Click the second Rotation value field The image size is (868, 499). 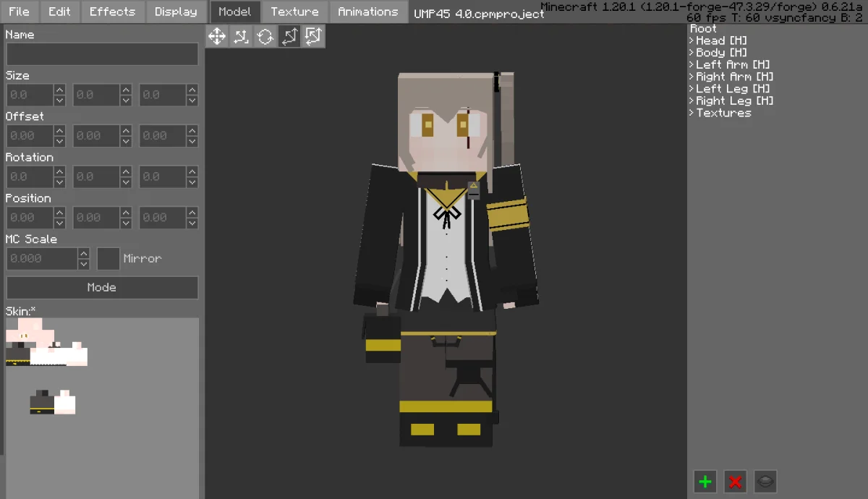point(96,176)
